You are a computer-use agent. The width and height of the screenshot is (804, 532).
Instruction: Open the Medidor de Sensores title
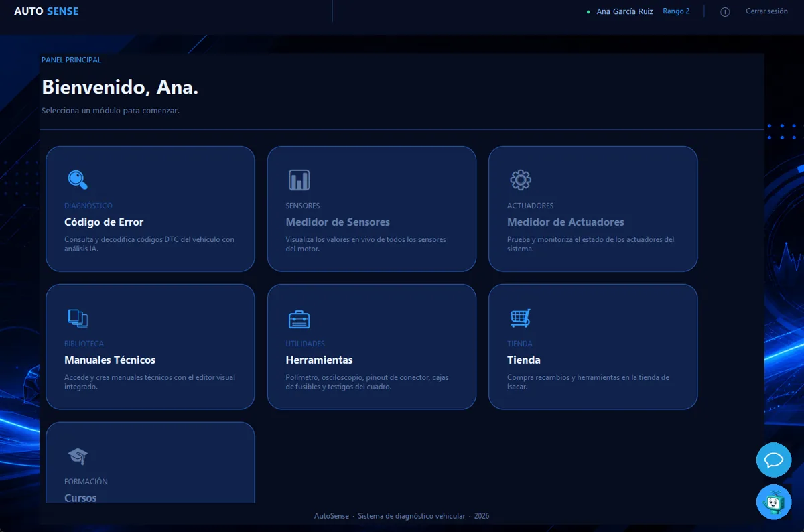click(338, 222)
